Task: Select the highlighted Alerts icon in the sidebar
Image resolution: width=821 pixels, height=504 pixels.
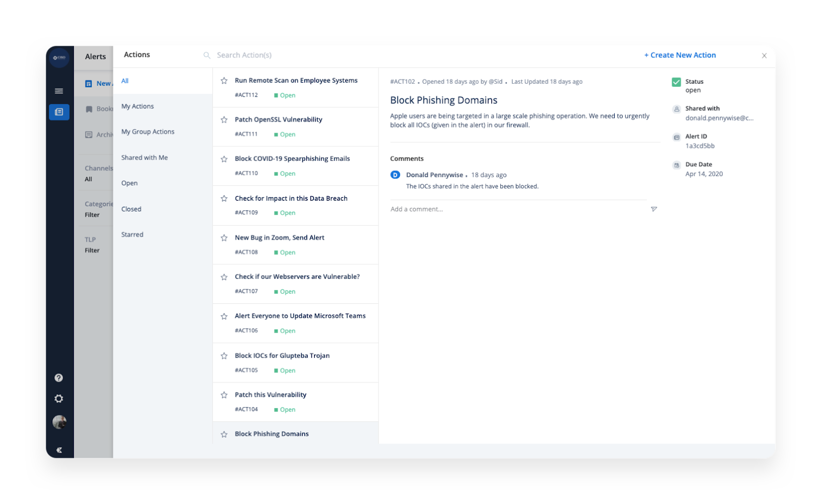Action: pyautogui.click(x=59, y=112)
